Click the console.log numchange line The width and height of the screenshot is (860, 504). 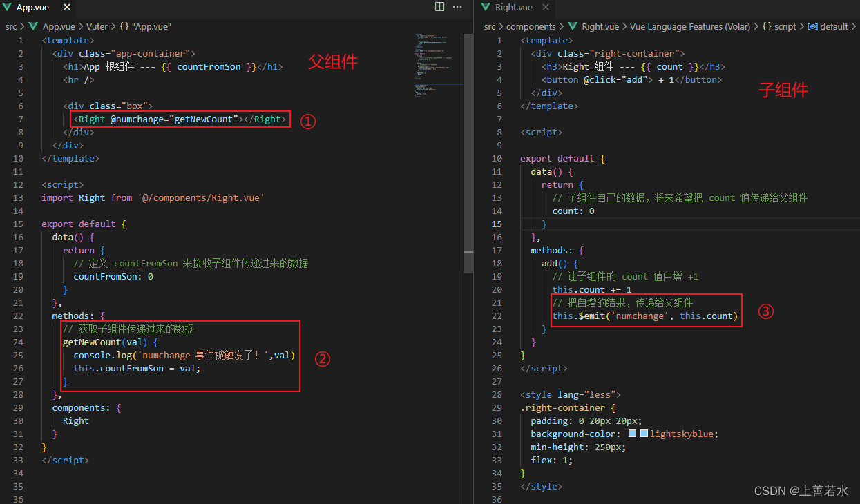(184, 356)
